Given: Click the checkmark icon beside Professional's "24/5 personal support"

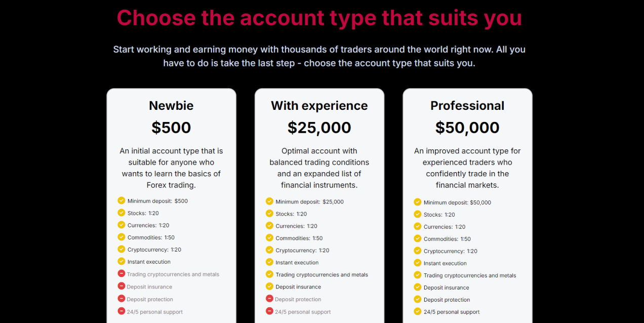Looking at the screenshot, I should (x=417, y=311).
